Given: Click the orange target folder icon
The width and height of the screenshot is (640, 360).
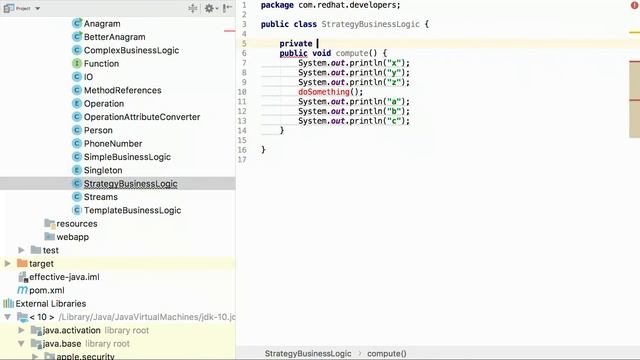Looking at the screenshot, I should pos(22,264).
